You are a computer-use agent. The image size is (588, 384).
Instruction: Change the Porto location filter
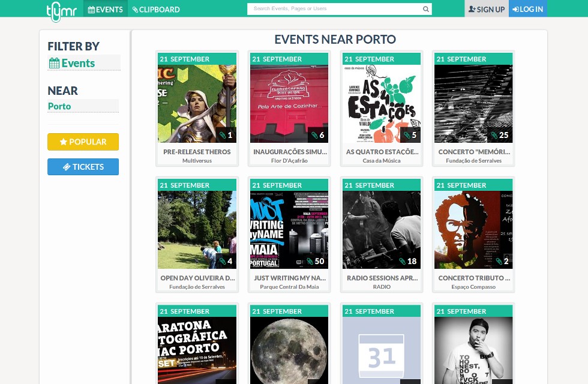pyautogui.click(x=83, y=106)
